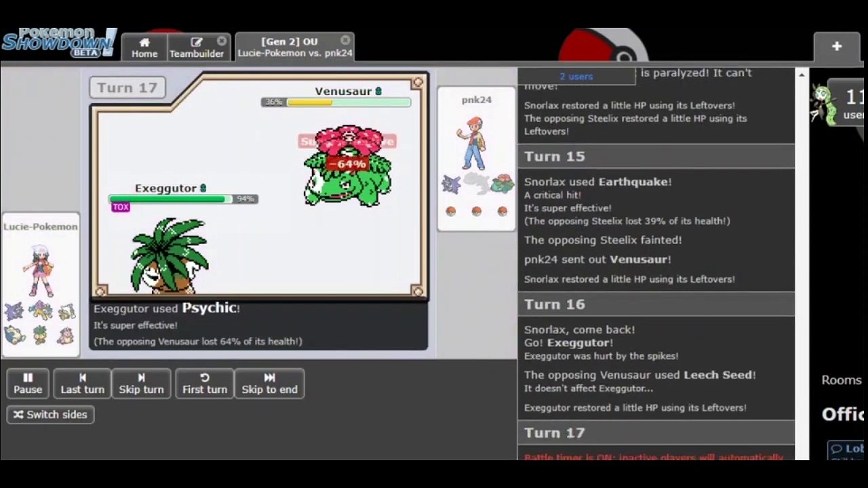
Task: Click first unrevealed Pokeball in pnk24's team
Action: point(451,211)
